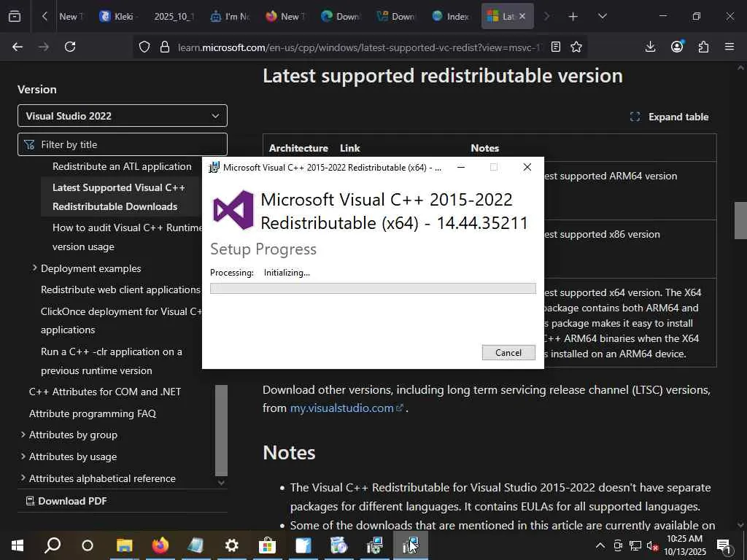
Task: Open the tracking protection shield icon
Action: point(144,47)
